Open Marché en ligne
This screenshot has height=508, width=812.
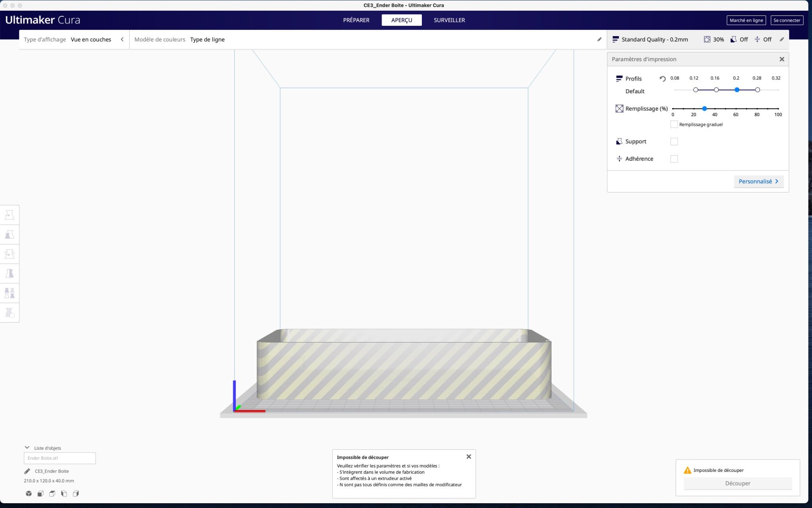[746, 20]
